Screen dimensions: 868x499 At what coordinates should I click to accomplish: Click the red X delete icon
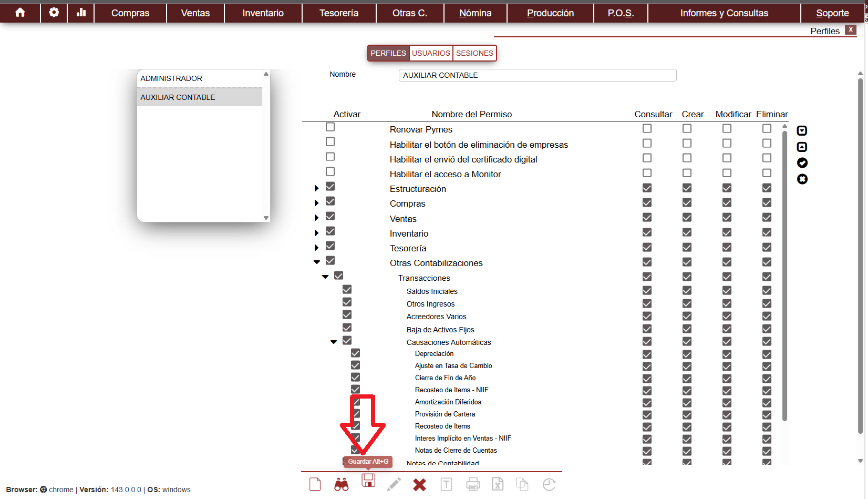pyautogui.click(x=419, y=484)
